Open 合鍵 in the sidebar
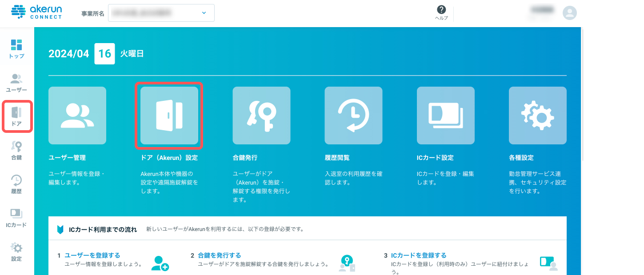Image resolution: width=644 pixels, height=275 pixels. pos(17,150)
